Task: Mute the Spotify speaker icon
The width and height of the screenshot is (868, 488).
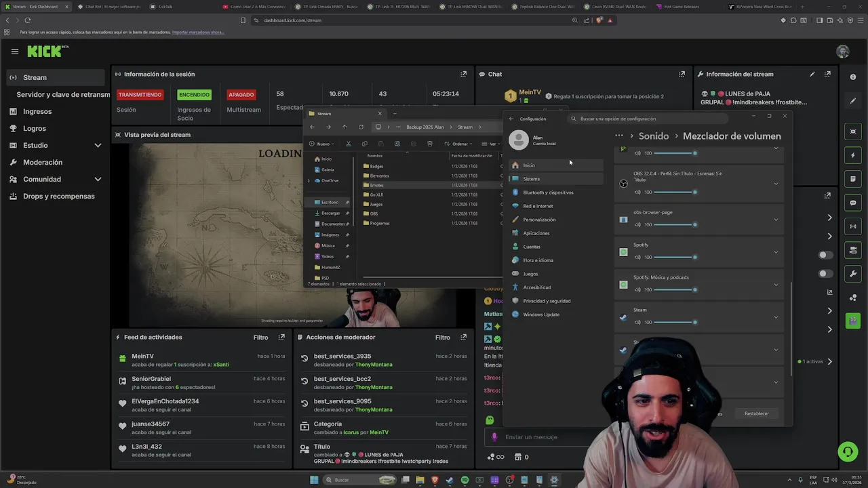Action: (637, 257)
